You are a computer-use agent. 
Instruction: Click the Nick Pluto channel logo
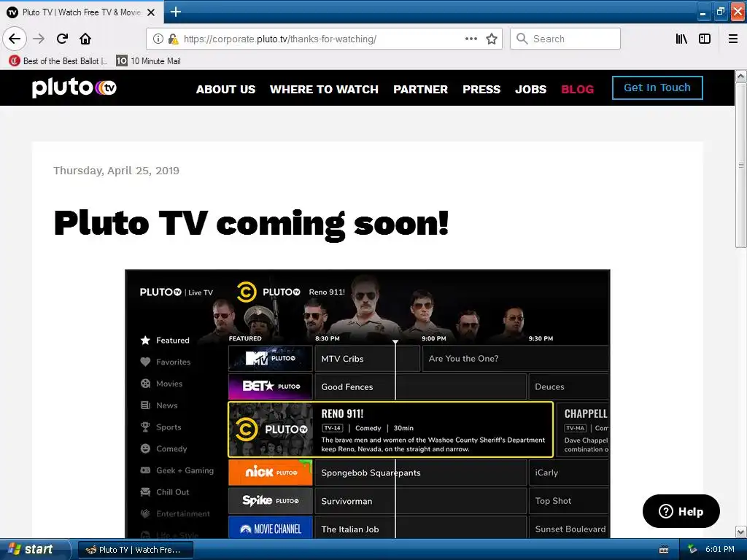pyautogui.click(x=270, y=472)
